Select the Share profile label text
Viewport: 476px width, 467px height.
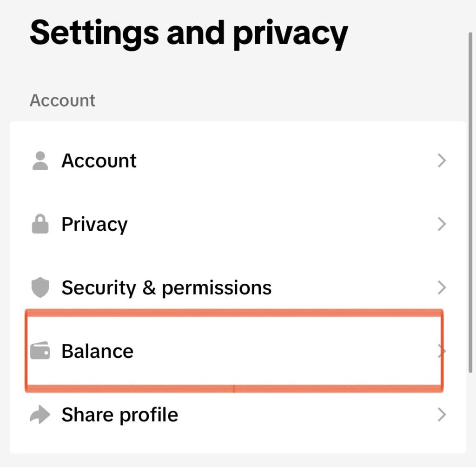(x=119, y=414)
